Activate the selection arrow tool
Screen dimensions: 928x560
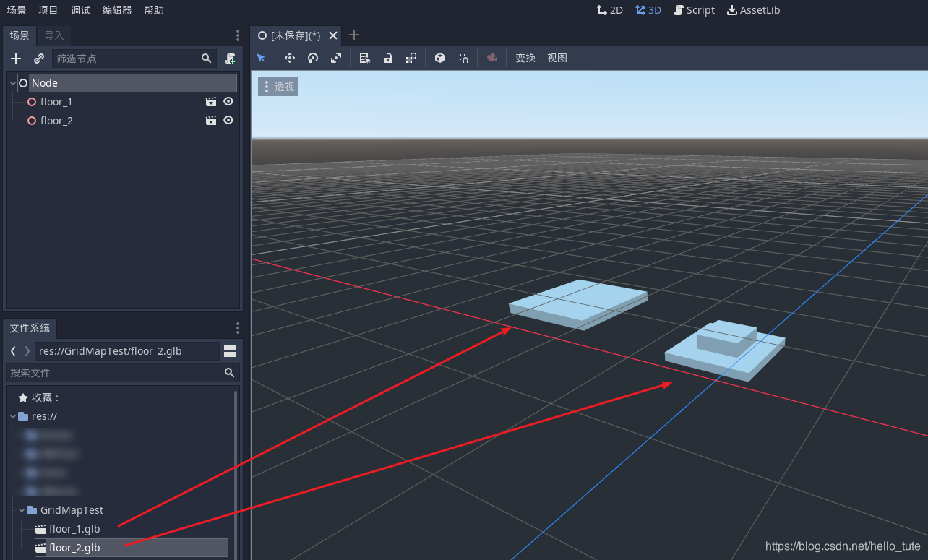(261, 58)
